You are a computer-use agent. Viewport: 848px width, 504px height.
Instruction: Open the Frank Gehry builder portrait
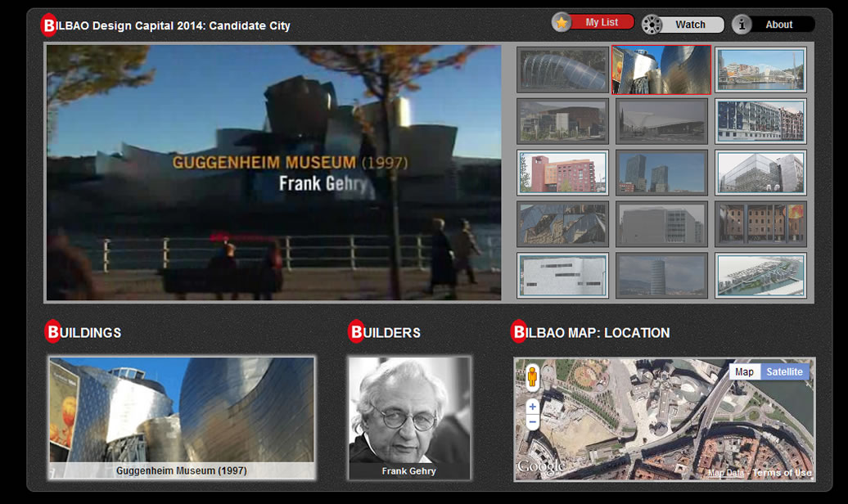click(x=409, y=417)
